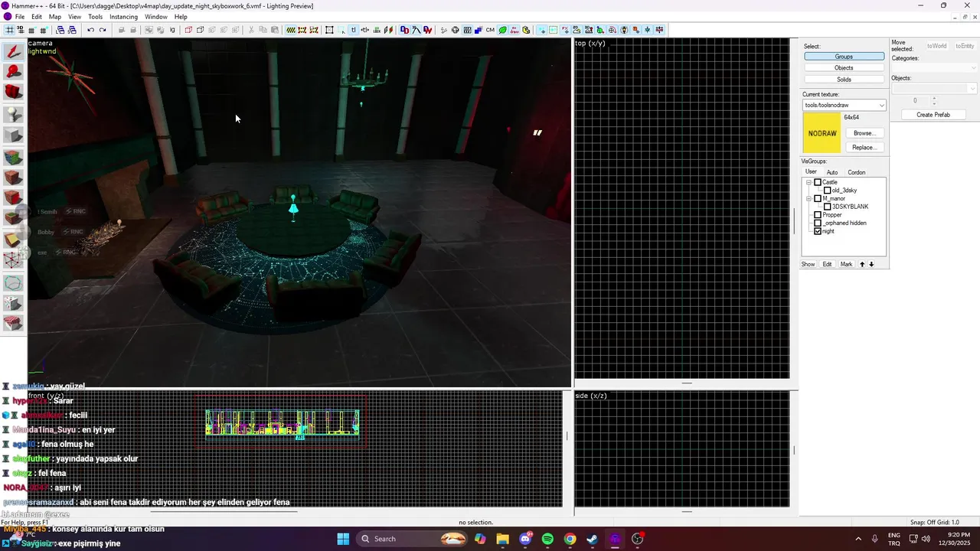Click the Hide Selected Objects icon
This screenshot has height=551, width=980.
pos(188,30)
